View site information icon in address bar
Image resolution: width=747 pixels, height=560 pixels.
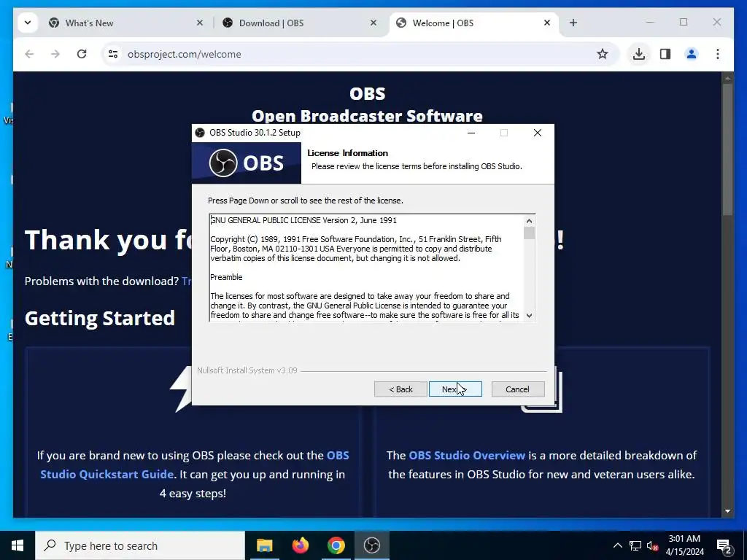(x=113, y=54)
